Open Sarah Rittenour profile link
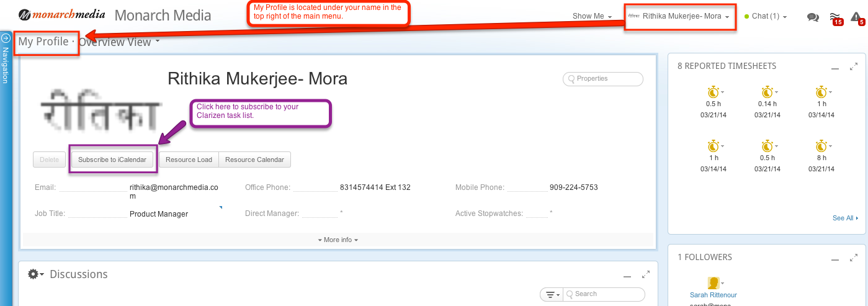 pyautogui.click(x=714, y=295)
